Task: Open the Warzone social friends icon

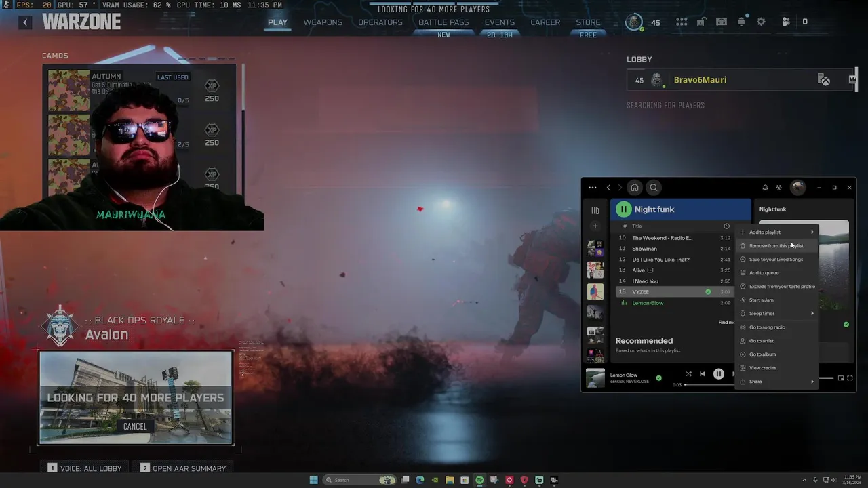Action: 786,22
